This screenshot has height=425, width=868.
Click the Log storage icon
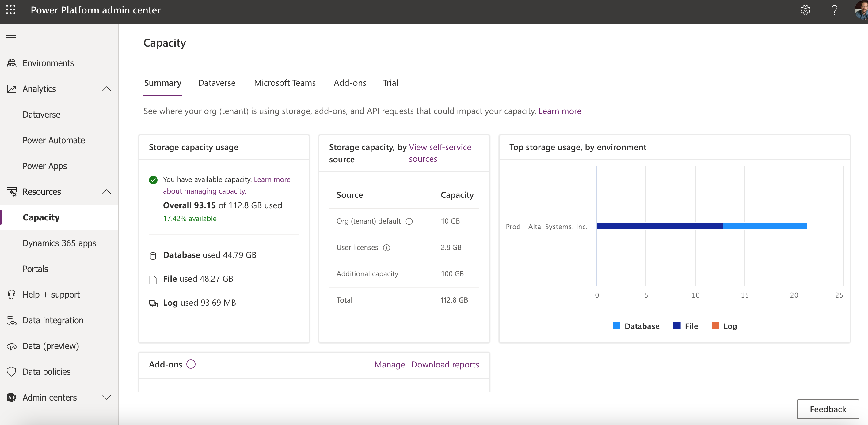(x=153, y=303)
